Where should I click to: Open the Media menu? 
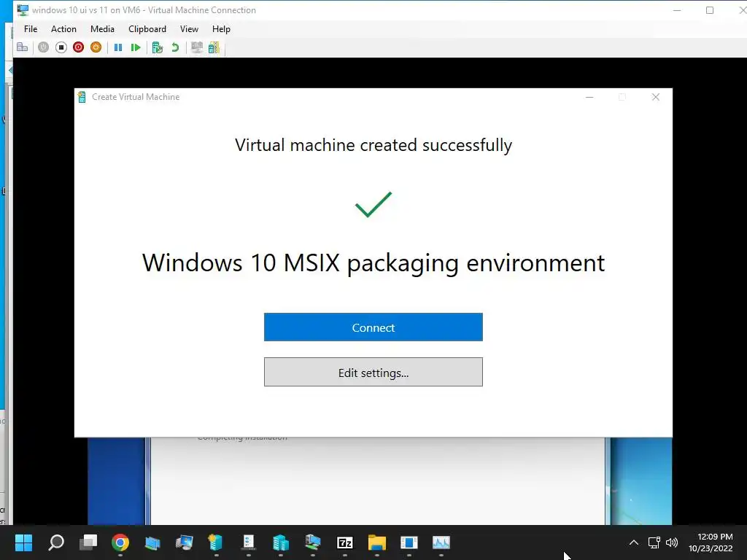point(102,29)
